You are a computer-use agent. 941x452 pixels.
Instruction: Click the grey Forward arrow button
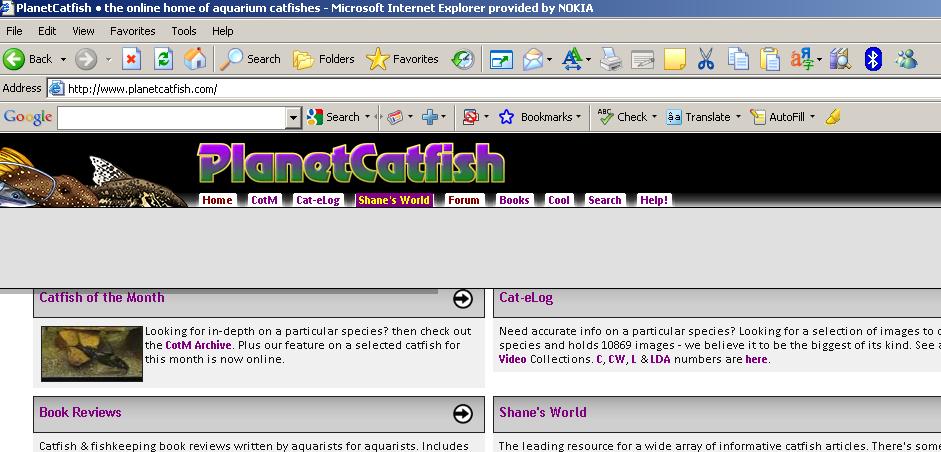click(x=86, y=59)
